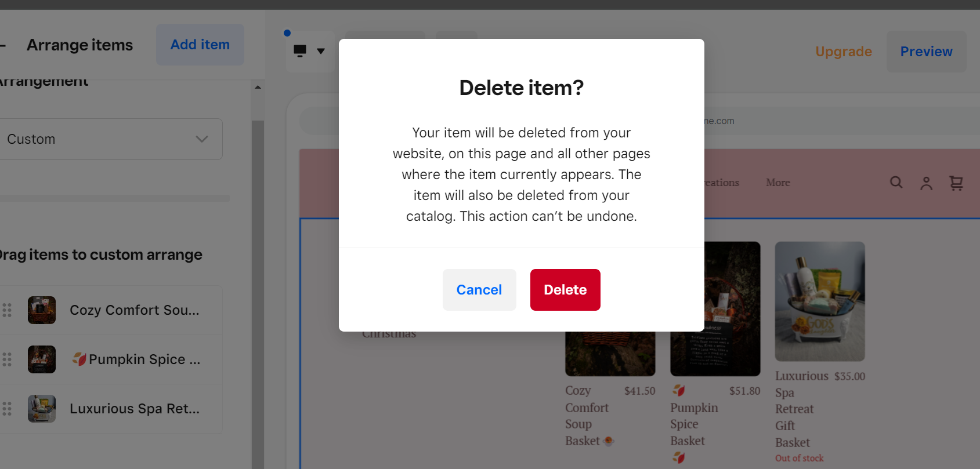980x469 pixels.
Task: Select the Pumpkin Spice thumbnail in list
Action: coord(42,359)
